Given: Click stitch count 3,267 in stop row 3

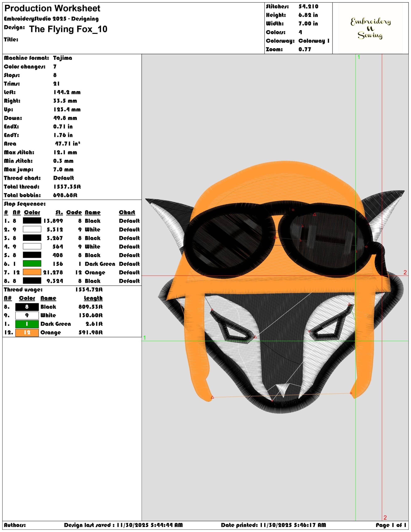Looking at the screenshot, I should tap(55, 238).
